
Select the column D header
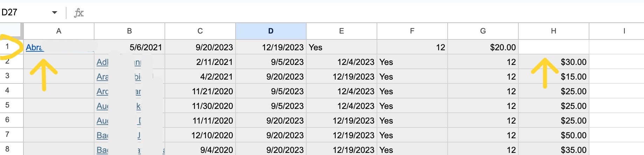coord(271,31)
